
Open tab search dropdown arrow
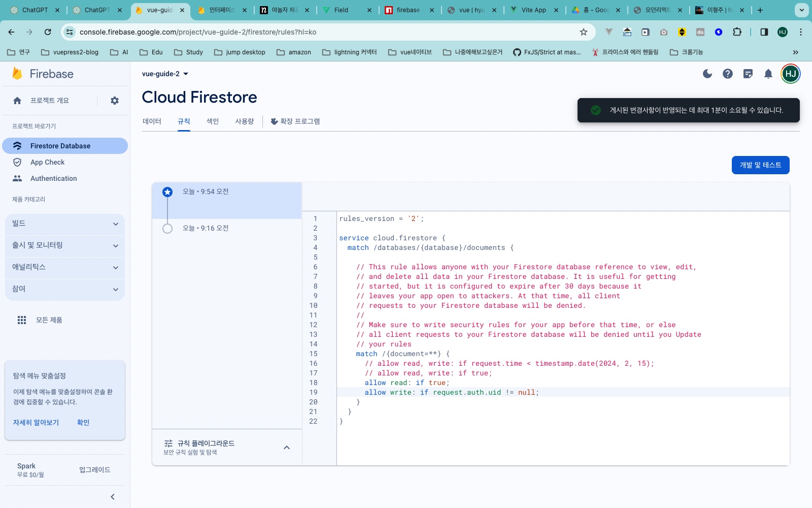click(x=802, y=10)
